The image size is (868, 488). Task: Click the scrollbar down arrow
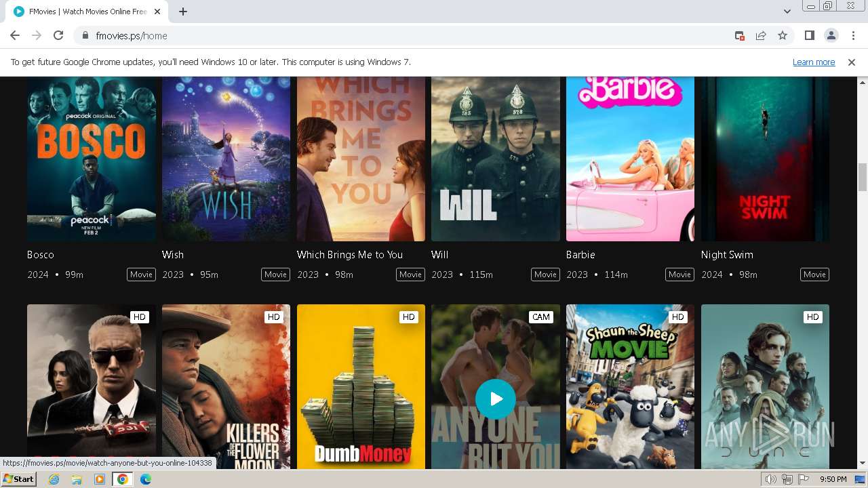(863, 464)
